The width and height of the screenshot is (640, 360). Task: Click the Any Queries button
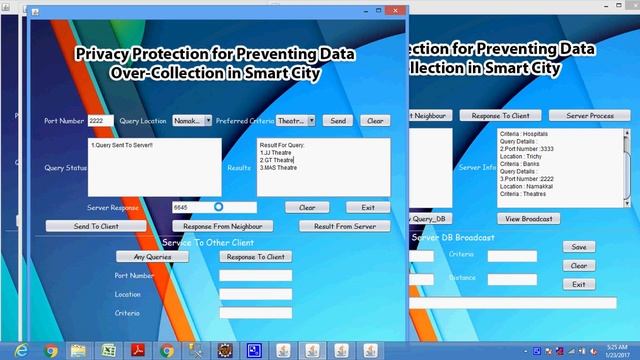(152, 257)
